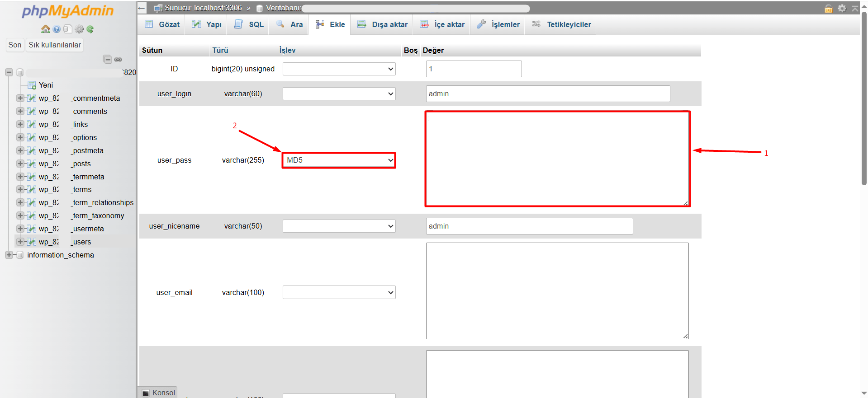Image resolution: width=868 pixels, height=398 pixels.
Task: Expand the information_schema database node
Action: coord(9,255)
